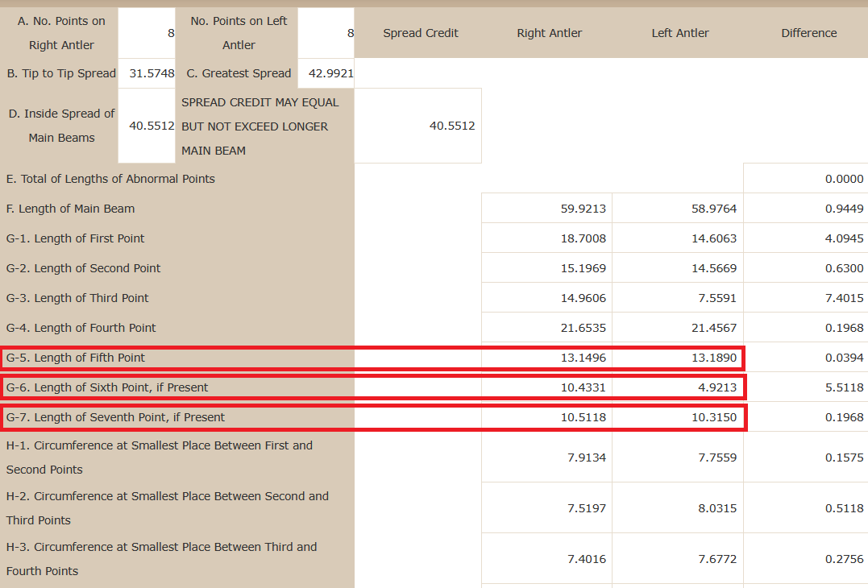Click the H-3 Circumference Between Third and Fourth label
This screenshot has width=868, height=588.
(162, 559)
